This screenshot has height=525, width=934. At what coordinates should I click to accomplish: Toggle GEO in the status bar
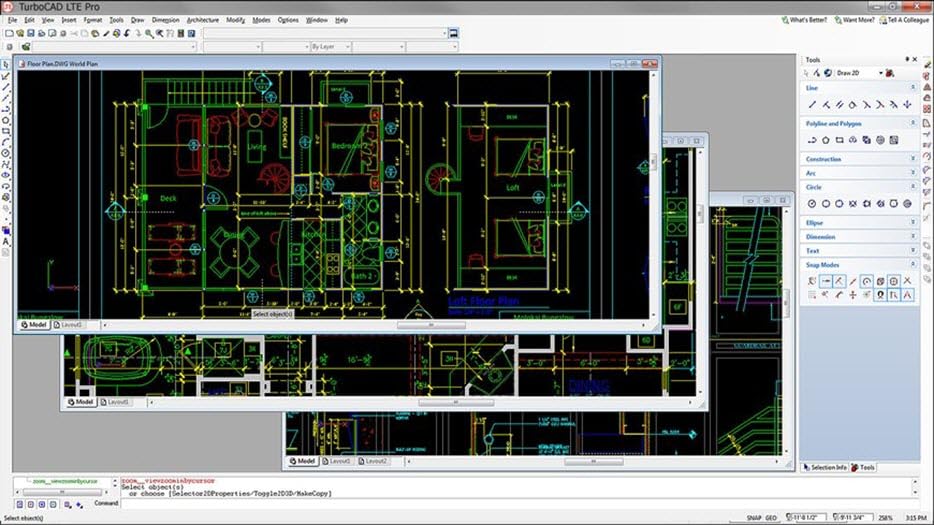771,518
